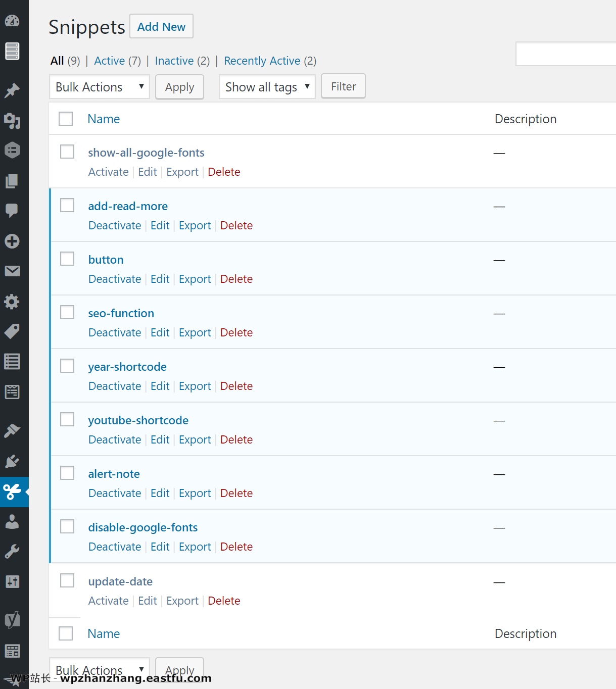The image size is (616, 689).
Task: Open Posts via the pushpin icon
Action: (12, 90)
